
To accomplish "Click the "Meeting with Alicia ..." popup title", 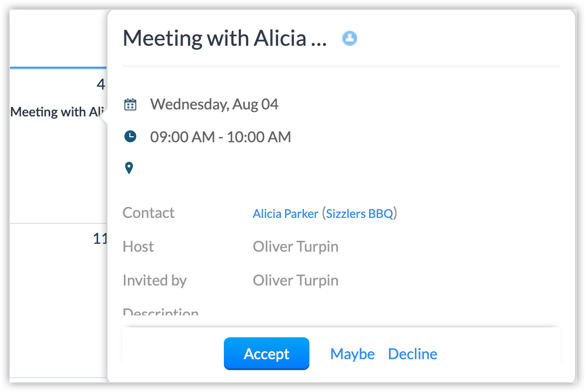I will click(225, 38).
